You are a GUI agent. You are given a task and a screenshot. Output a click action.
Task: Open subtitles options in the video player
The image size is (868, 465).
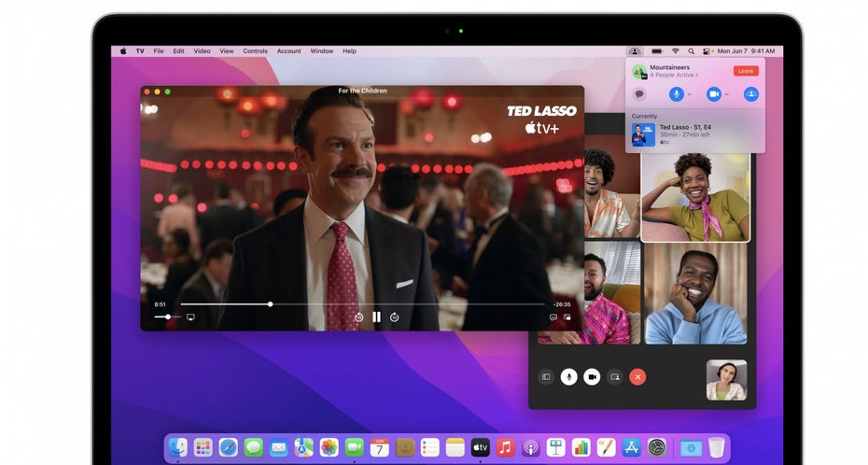click(553, 317)
